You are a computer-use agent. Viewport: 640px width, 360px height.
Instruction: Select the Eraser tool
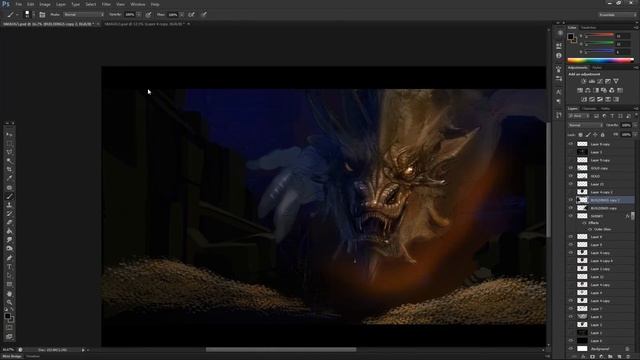(9, 222)
